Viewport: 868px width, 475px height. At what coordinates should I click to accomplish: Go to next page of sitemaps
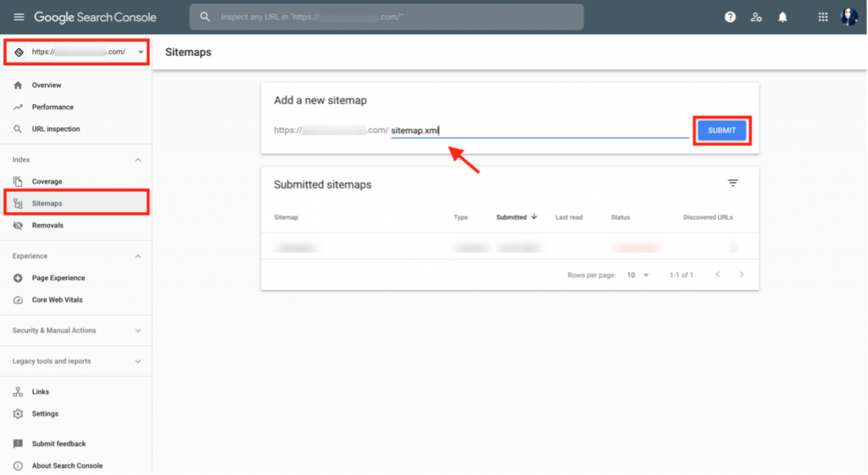[742, 275]
